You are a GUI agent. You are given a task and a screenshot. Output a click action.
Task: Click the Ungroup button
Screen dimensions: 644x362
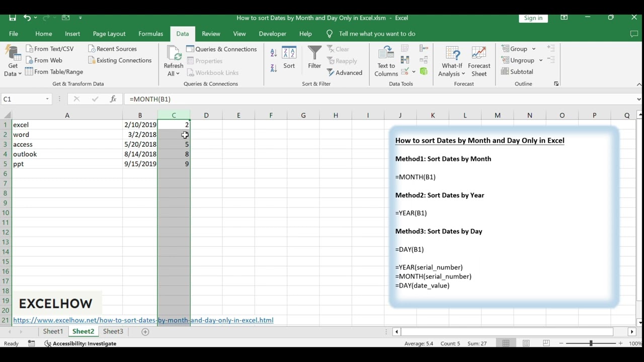click(518, 60)
